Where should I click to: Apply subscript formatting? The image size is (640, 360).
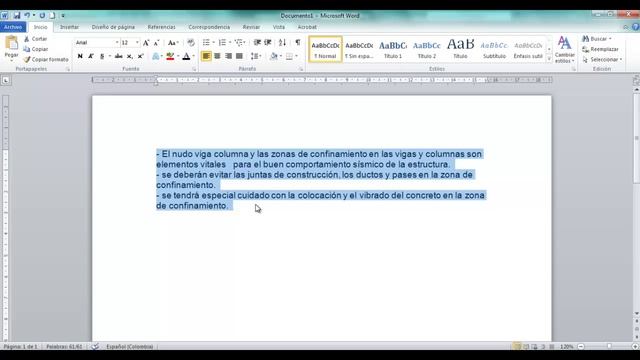129,56
